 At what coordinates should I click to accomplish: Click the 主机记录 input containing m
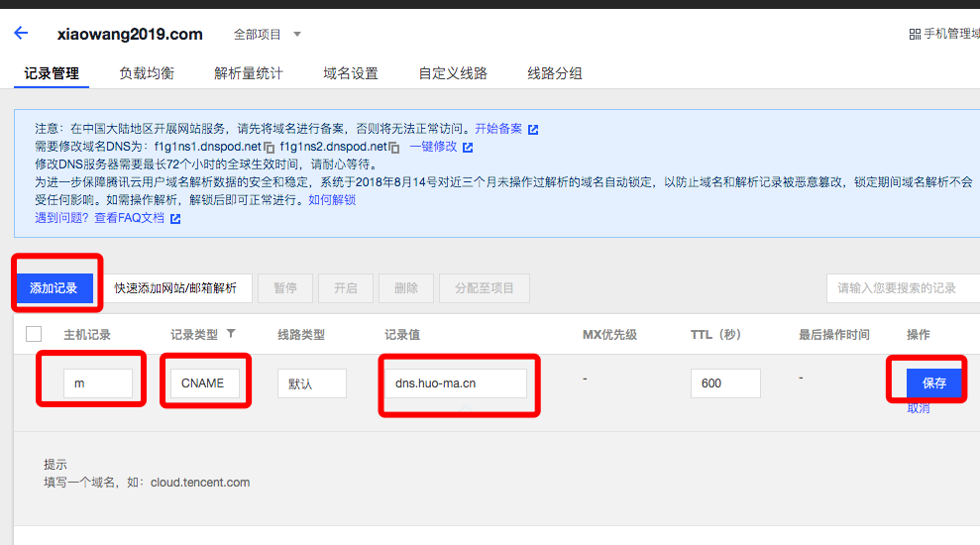pos(97,383)
